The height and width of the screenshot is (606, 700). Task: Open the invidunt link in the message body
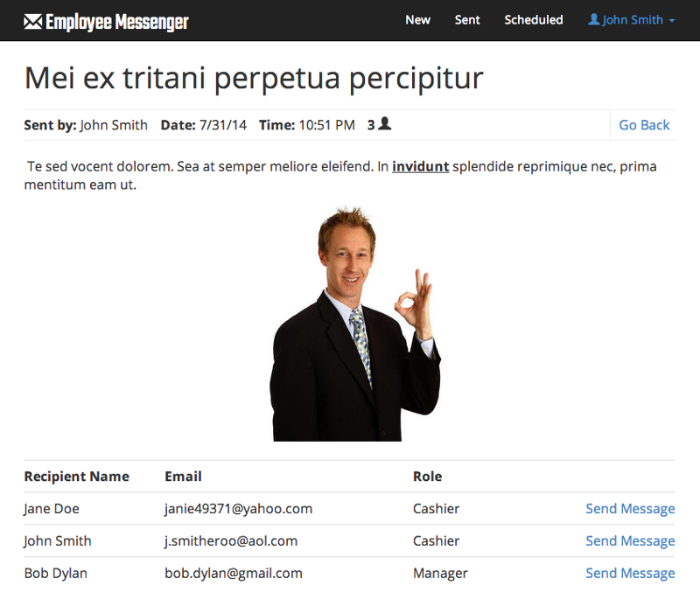pos(421,165)
